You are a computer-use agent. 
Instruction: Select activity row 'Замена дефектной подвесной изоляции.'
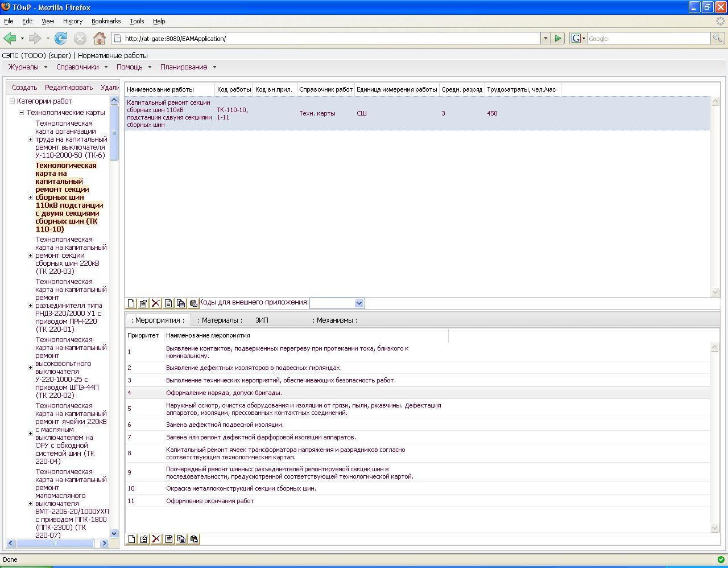[x=417, y=425]
